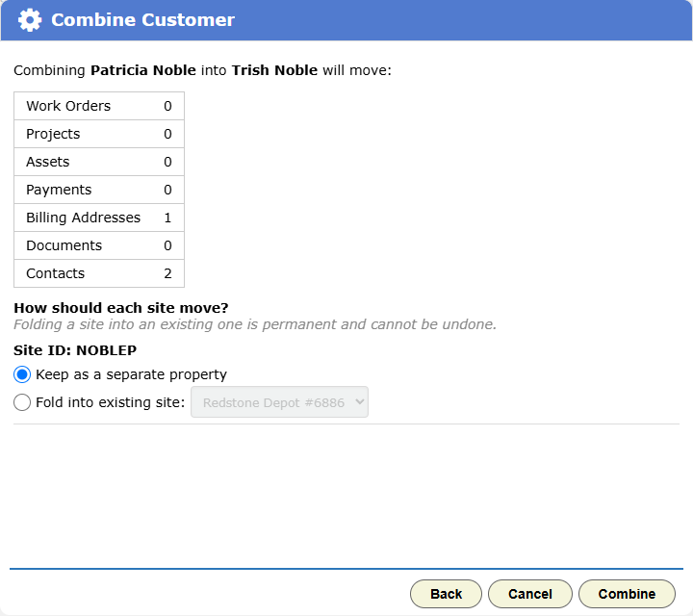Click the Patricia Noble customer name

pyautogui.click(x=143, y=70)
